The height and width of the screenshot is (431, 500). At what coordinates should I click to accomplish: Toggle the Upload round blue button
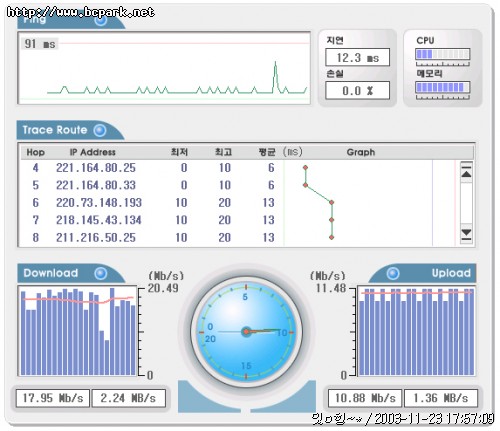click(393, 273)
